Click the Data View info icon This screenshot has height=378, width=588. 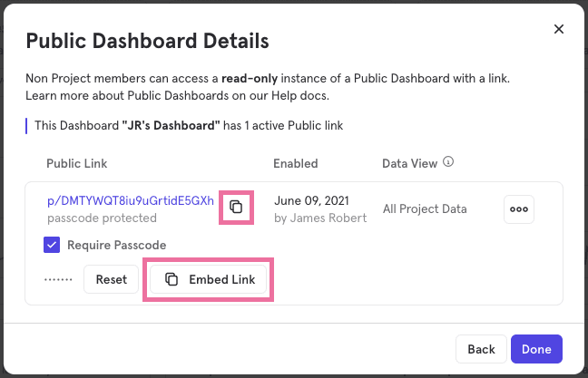pyautogui.click(x=447, y=163)
